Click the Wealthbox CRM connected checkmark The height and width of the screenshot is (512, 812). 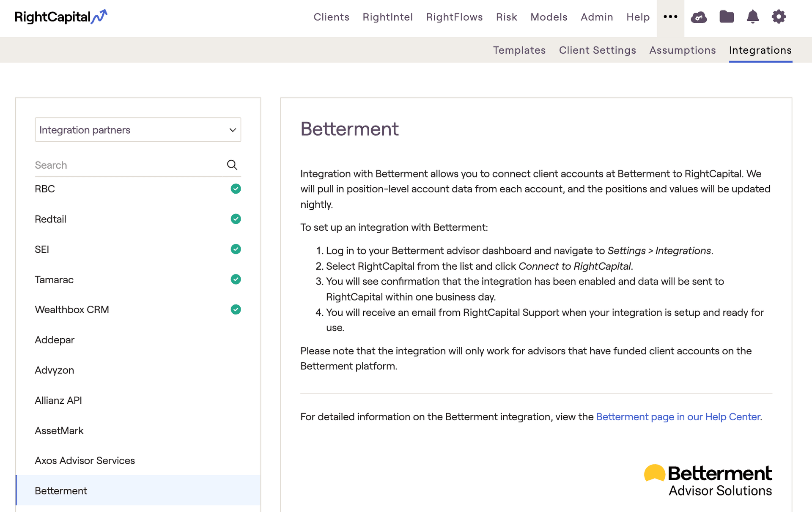tap(236, 309)
